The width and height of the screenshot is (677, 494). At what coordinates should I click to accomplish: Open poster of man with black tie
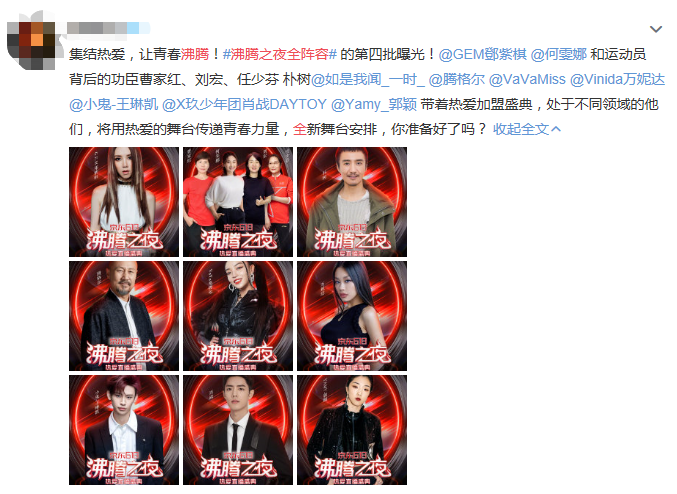coord(238,430)
